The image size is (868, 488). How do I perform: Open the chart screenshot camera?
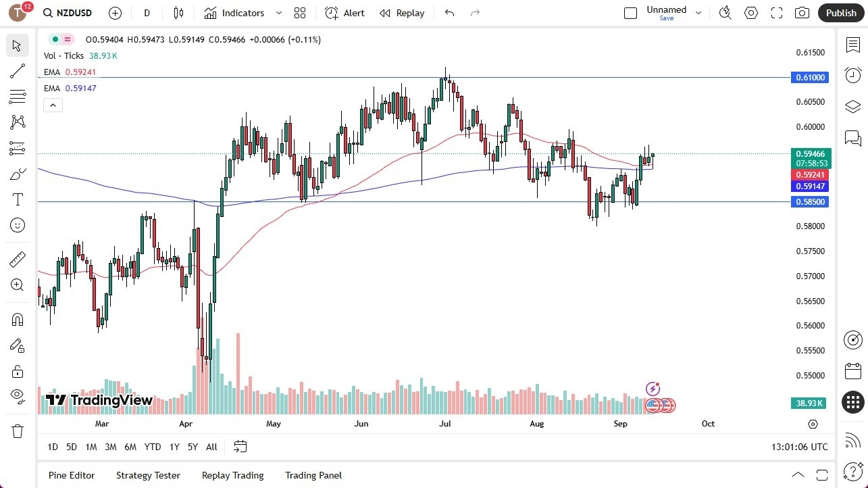coord(802,13)
